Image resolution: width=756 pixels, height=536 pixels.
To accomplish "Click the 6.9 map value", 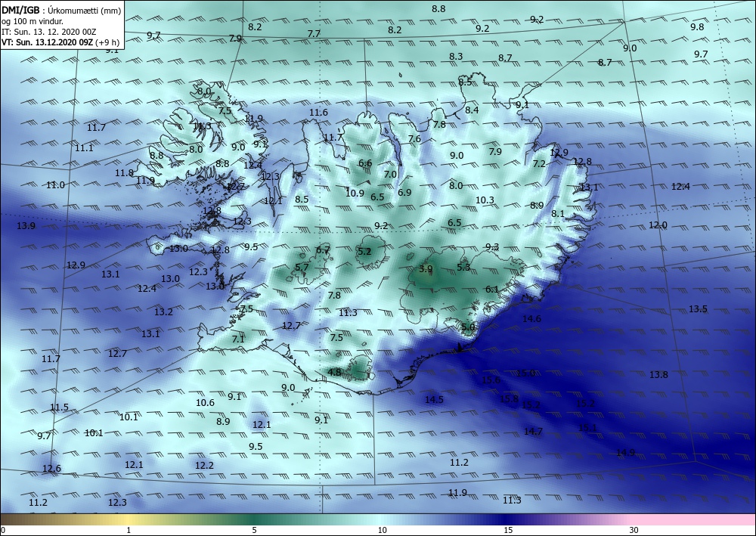I will pos(404,192).
